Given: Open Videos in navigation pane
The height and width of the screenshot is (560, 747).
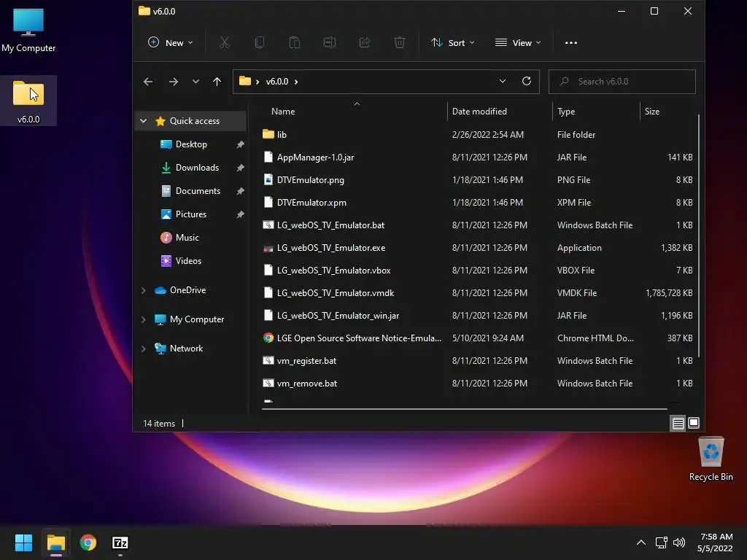Looking at the screenshot, I should 188,261.
